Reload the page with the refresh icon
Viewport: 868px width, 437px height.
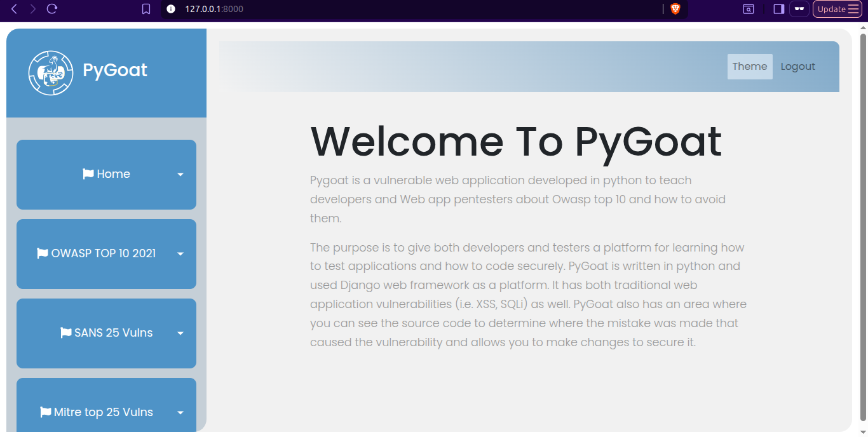click(52, 9)
